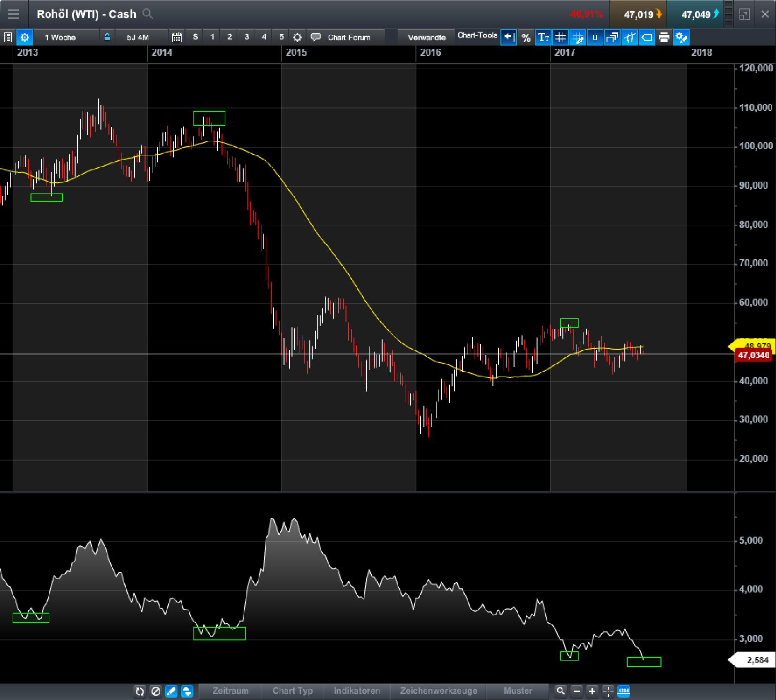This screenshot has height=700, width=776.
Task: Click the Chart-Tools label
Action: click(477, 35)
